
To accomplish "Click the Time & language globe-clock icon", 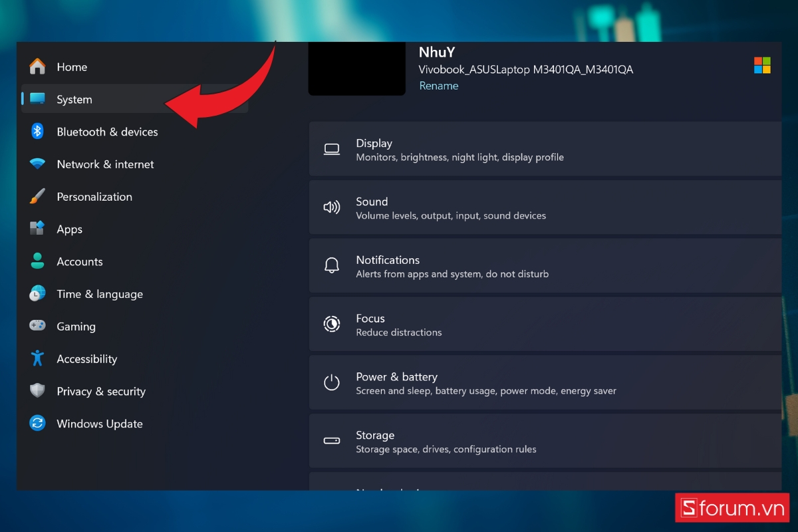I will coord(38,293).
